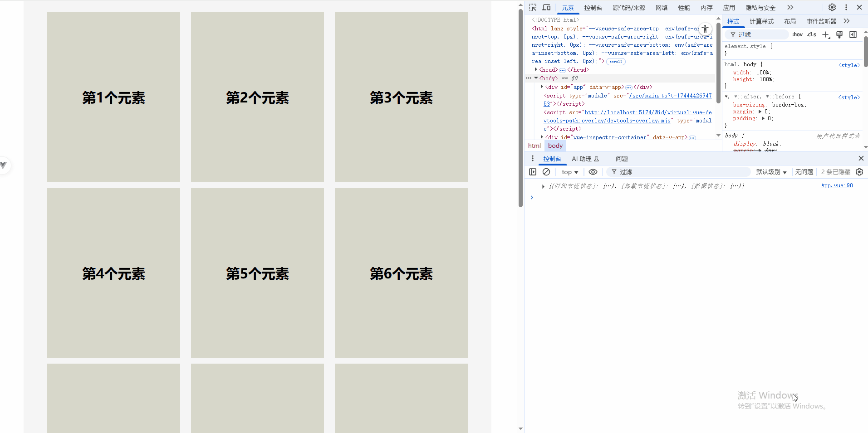Activate the inspect element picker icon
This screenshot has height=433, width=868.
click(533, 7)
